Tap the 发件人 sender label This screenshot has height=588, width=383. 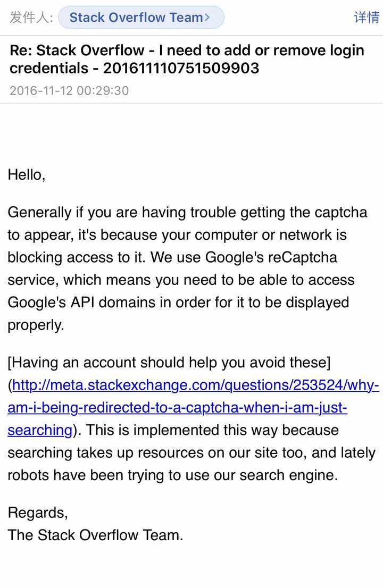click(x=31, y=18)
